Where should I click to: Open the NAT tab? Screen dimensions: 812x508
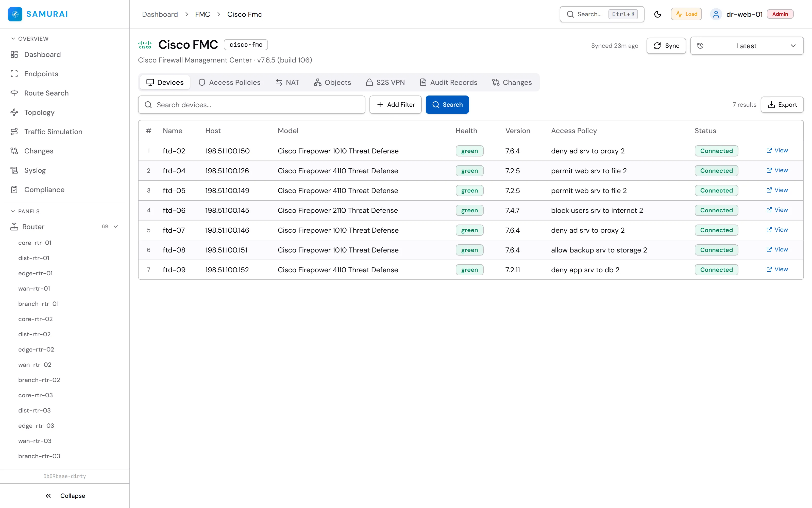coord(287,82)
